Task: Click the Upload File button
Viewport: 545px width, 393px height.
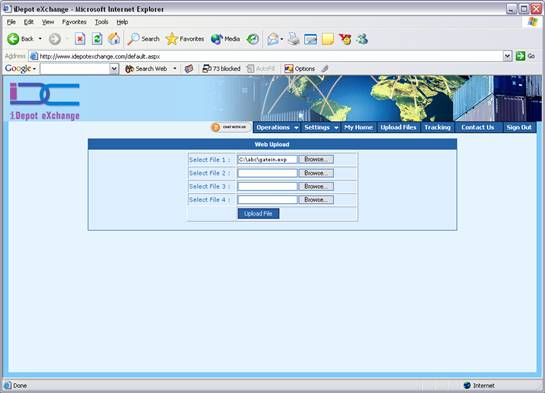Action: point(258,214)
